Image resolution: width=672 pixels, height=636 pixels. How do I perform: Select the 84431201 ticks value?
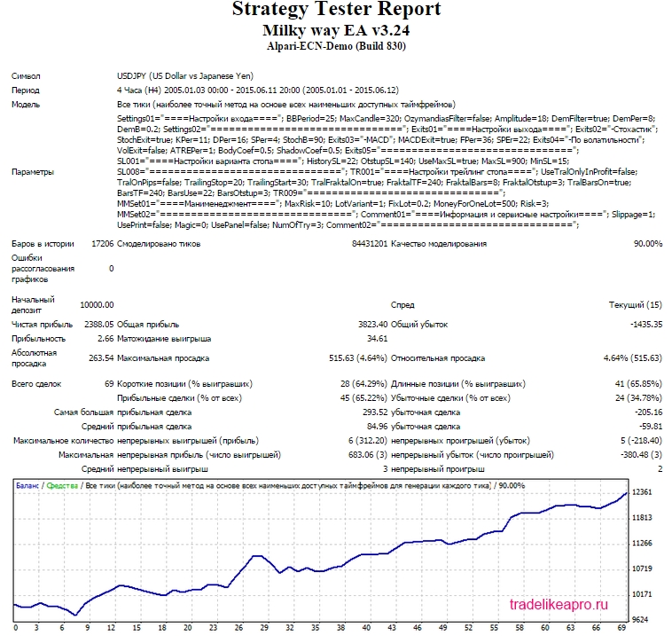point(370,244)
